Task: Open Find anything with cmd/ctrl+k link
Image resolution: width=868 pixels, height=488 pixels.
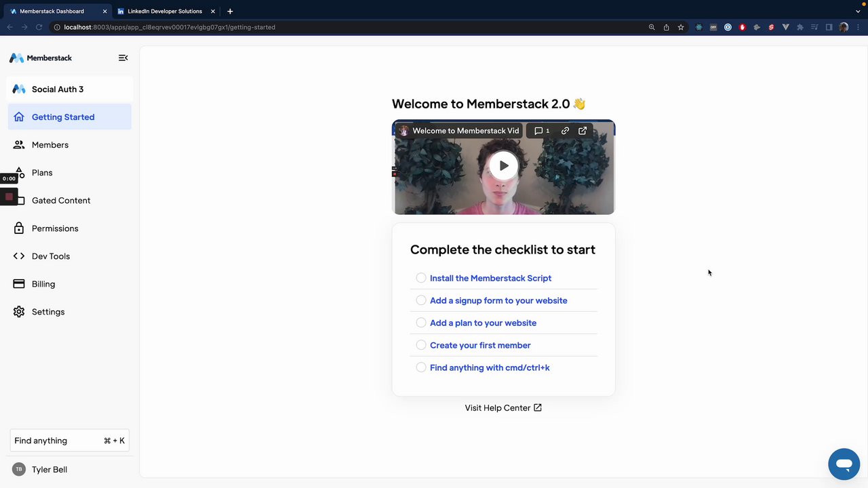Action: coord(490,367)
